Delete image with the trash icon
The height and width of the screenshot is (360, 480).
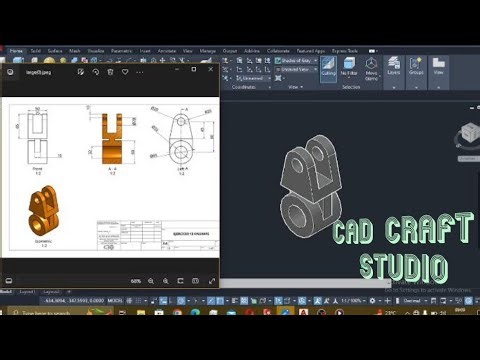tap(110, 72)
